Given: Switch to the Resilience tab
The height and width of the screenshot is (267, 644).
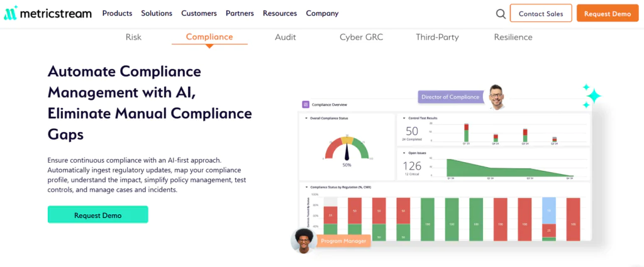Looking at the screenshot, I should pyautogui.click(x=513, y=37).
